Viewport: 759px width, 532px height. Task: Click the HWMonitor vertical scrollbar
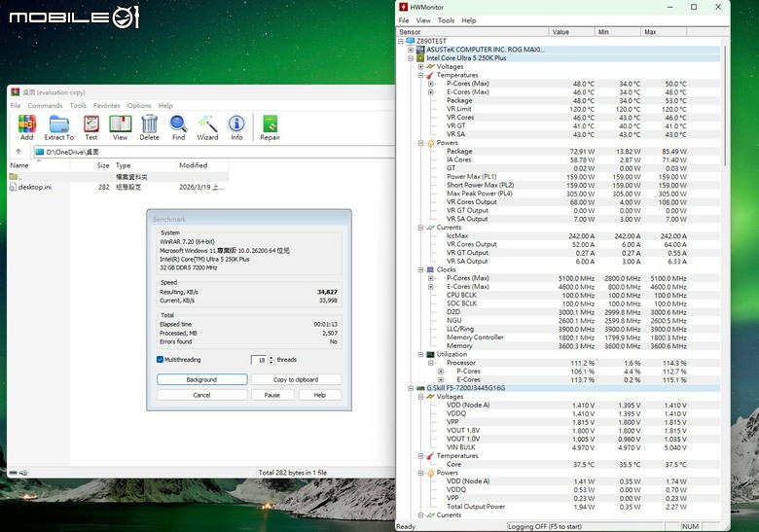(725, 105)
